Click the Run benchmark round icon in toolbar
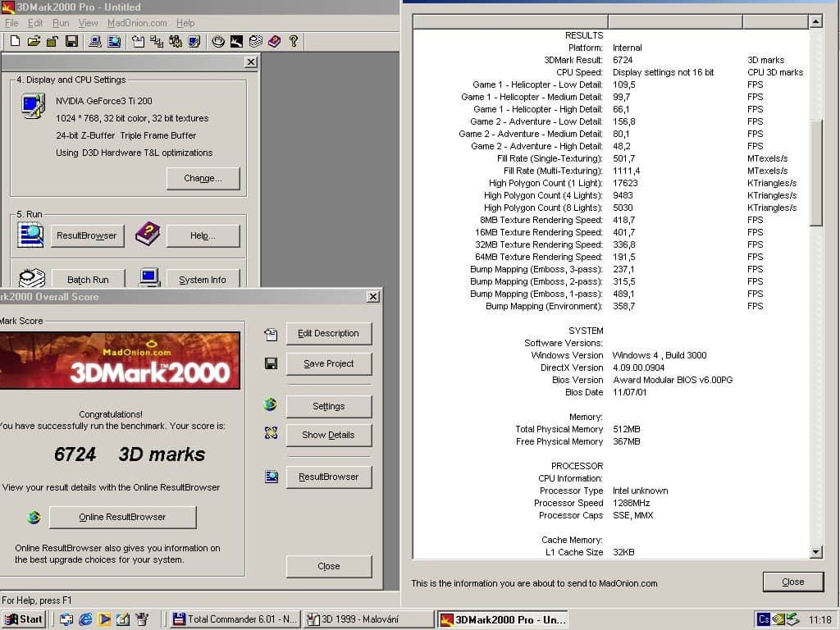The height and width of the screenshot is (630, 840). tap(217, 41)
